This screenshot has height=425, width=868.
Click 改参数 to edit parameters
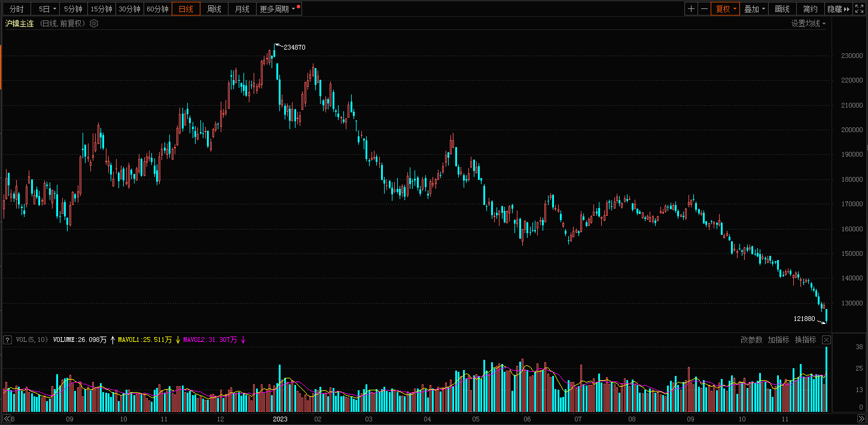click(x=751, y=340)
